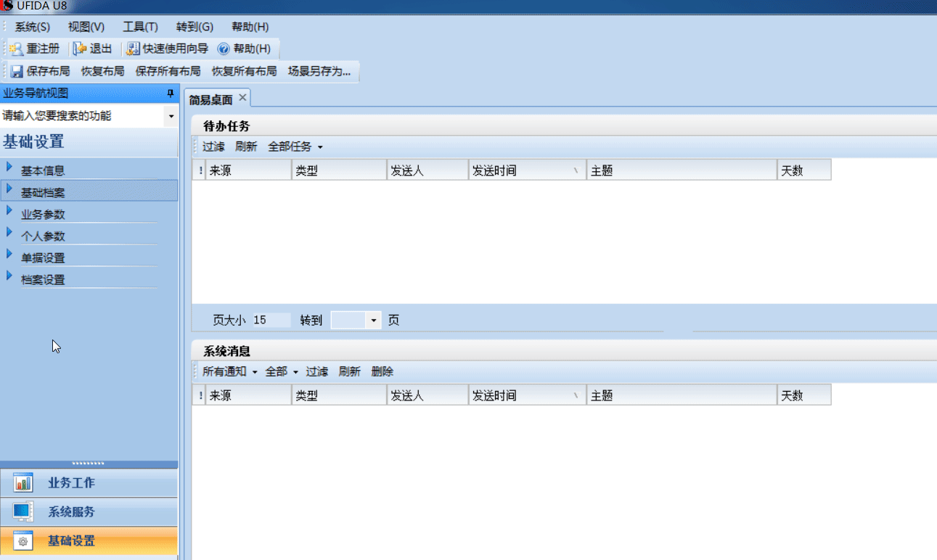
Task: Expand the 单据设置 tree node
Action: (x=9, y=254)
